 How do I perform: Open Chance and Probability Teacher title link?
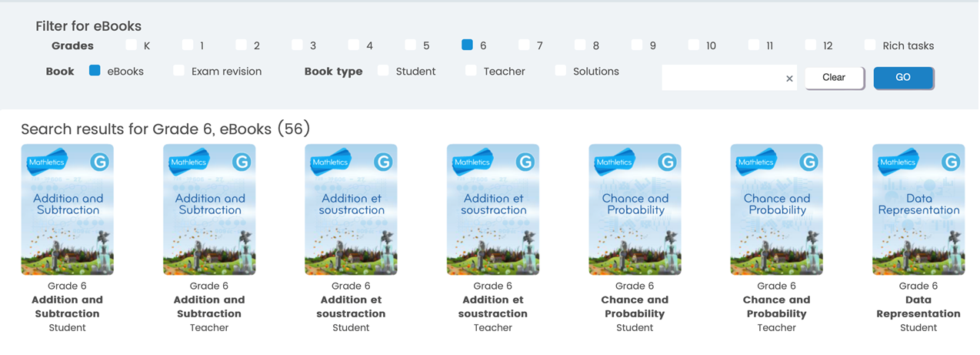pyautogui.click(x=777, y=306)
